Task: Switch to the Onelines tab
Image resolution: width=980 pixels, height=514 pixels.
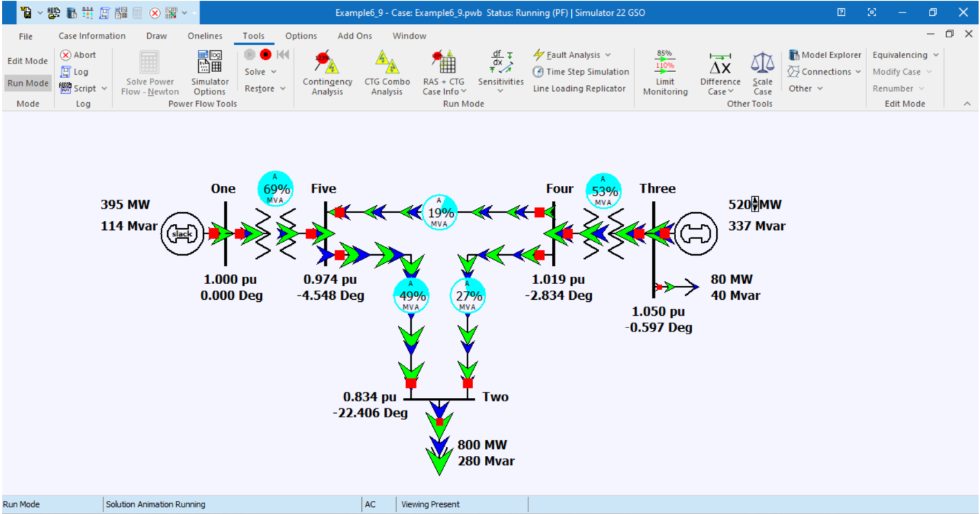Action: [204, 35]
